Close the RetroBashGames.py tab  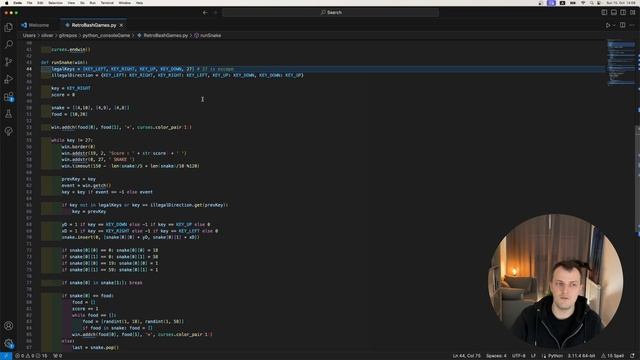pos(121,25)
